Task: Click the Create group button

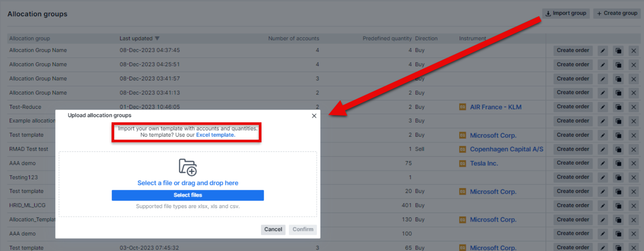Action: 617,13
